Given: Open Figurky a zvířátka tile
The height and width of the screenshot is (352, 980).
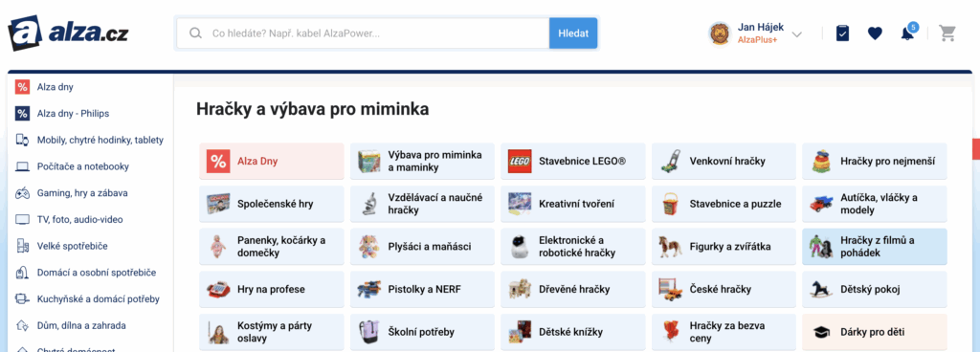Looking at the screenshot, I should (724, 247).
